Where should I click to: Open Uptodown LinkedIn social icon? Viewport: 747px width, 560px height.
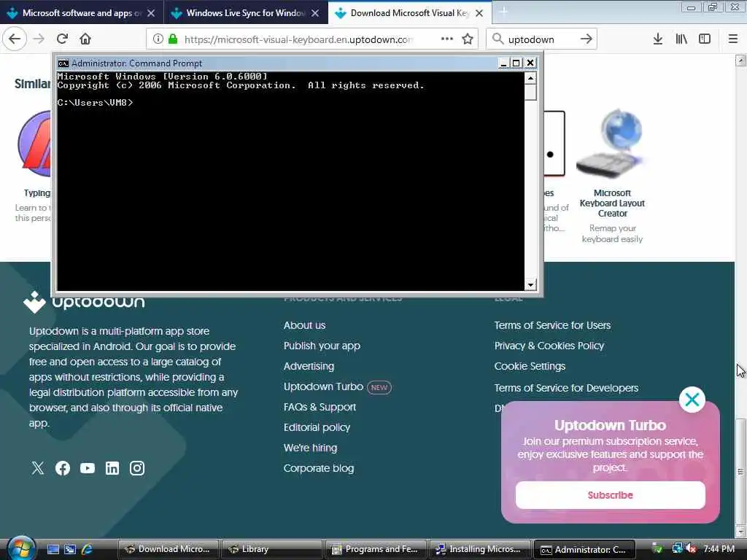(112, 468)
